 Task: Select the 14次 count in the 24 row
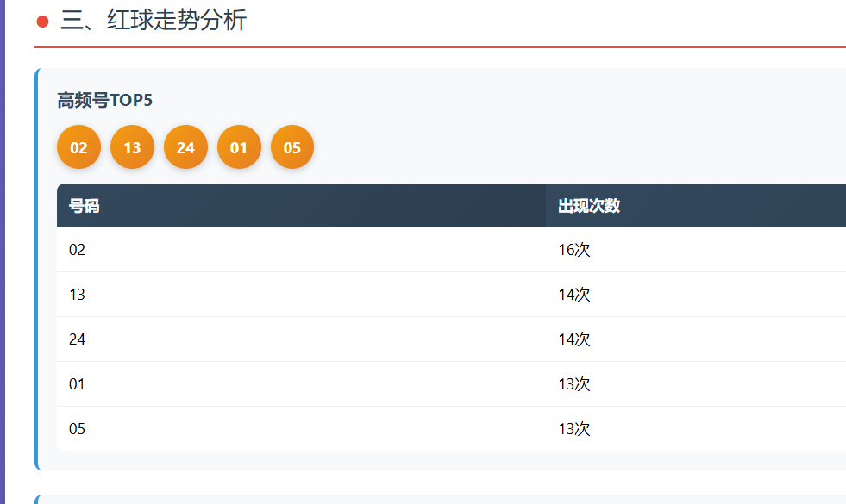pos(574,339)
